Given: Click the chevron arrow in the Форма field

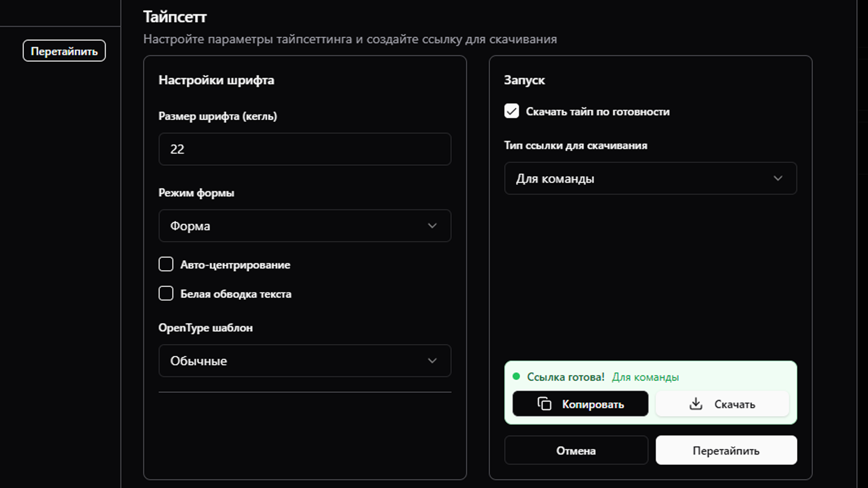Looking at the screenshot, I should point(432,226).
